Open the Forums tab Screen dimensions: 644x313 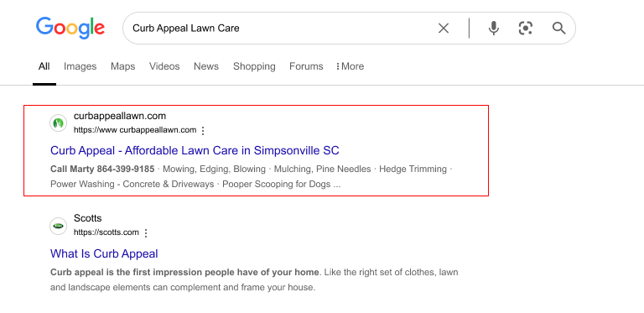[x=306, y=66]
